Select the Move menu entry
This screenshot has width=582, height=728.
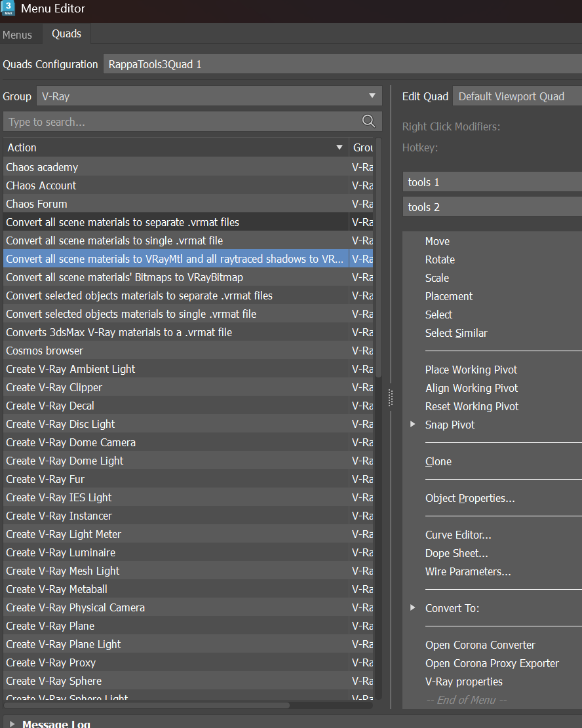click(x=437, y=241)
